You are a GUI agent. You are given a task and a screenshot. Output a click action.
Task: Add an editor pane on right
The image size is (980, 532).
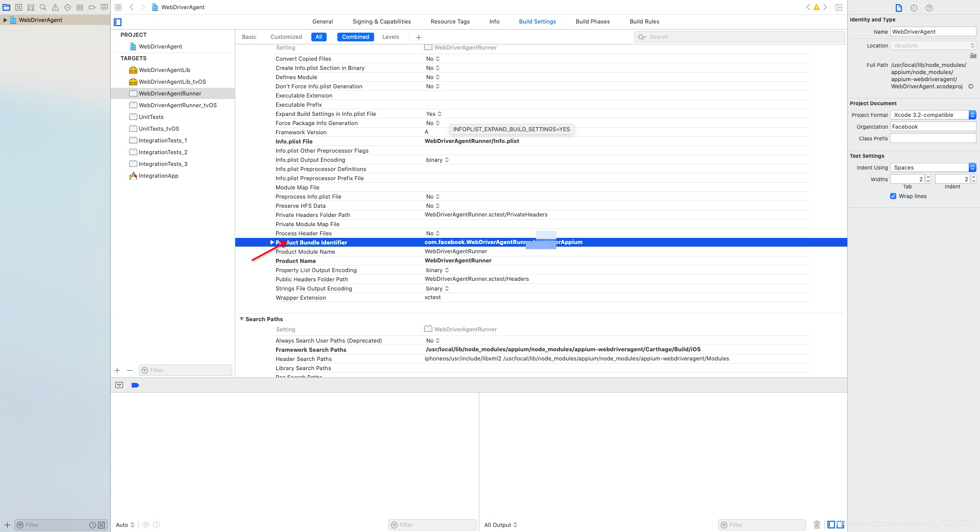coord(839,7)
